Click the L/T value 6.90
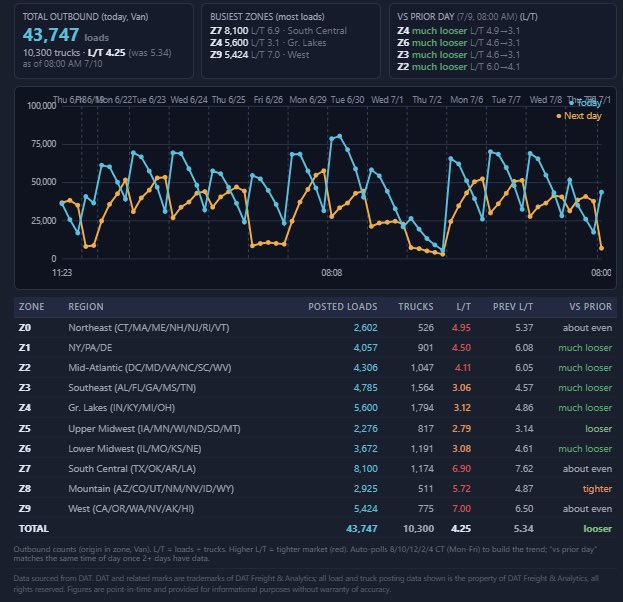623x602 pixels. pos(461,469)
